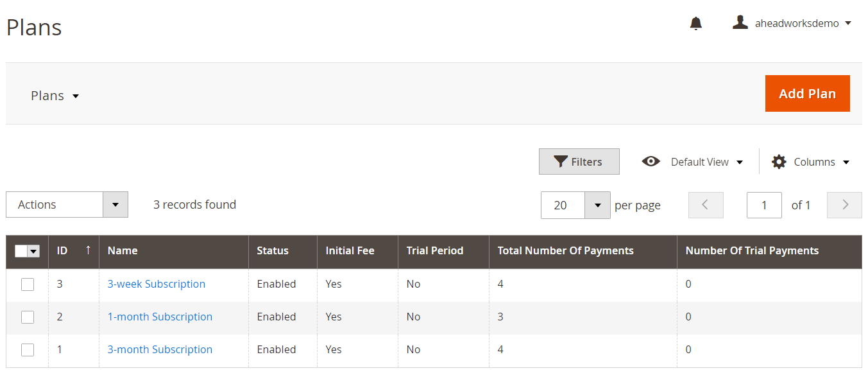Screen dimensions: 868x375
Task: Select checkbox for 3-week Subscription row
Action: click(28, 284)
